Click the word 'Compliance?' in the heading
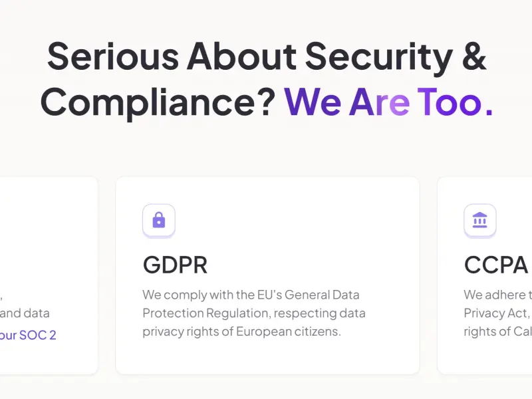532x399 pixels. click(158, 103)
